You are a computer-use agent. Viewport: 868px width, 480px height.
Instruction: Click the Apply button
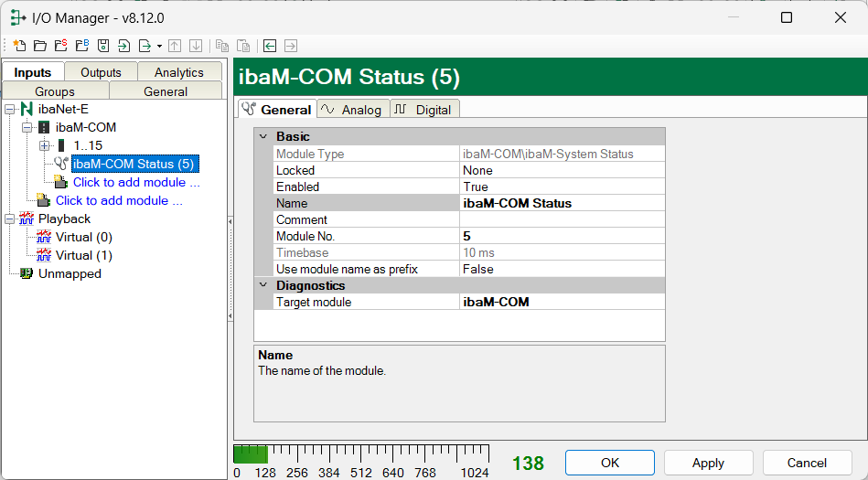pyautogui.click(x=708, y=463)
